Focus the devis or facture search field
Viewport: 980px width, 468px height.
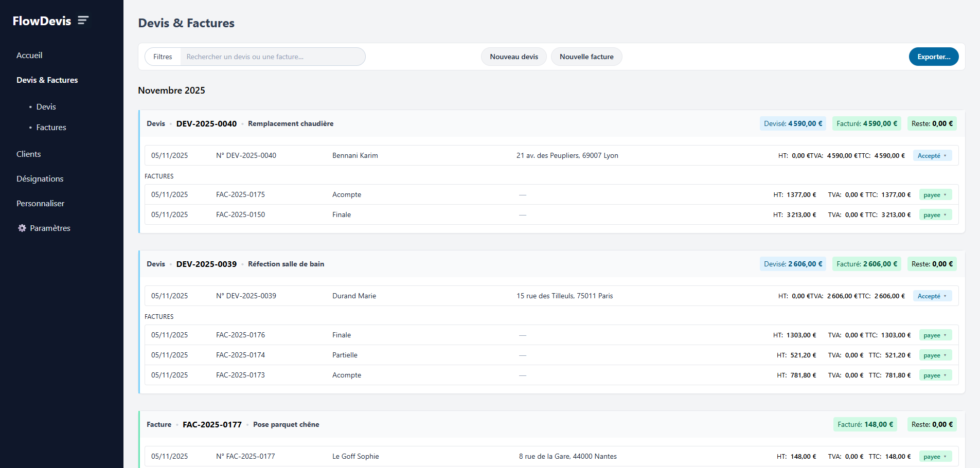point(272,57)
